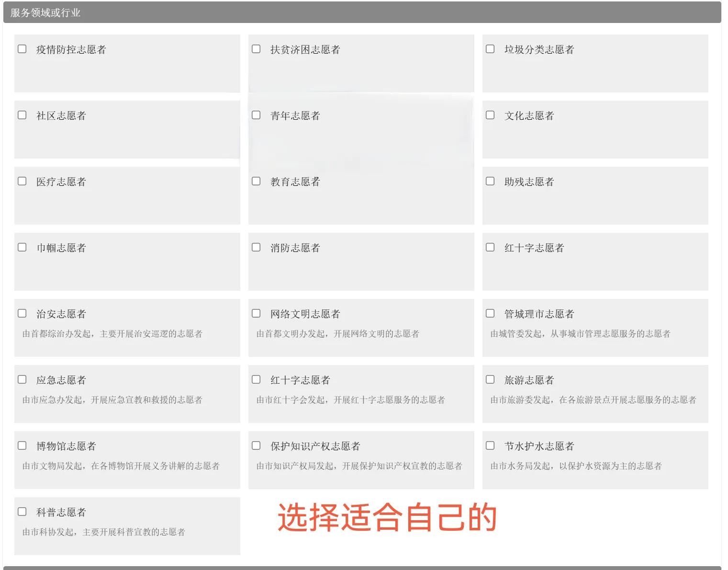The height and width of the screenshot is (570, 728).
Task: Check the 疫情防控志愿者 checkbox
Action: pyautogui.click(x=22, y=49)
